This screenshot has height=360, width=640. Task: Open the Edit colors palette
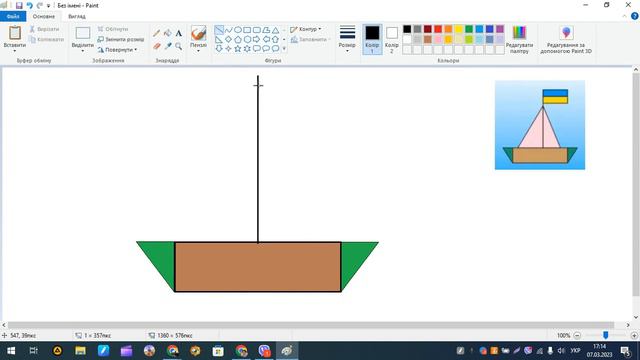(x=519, y=40)
